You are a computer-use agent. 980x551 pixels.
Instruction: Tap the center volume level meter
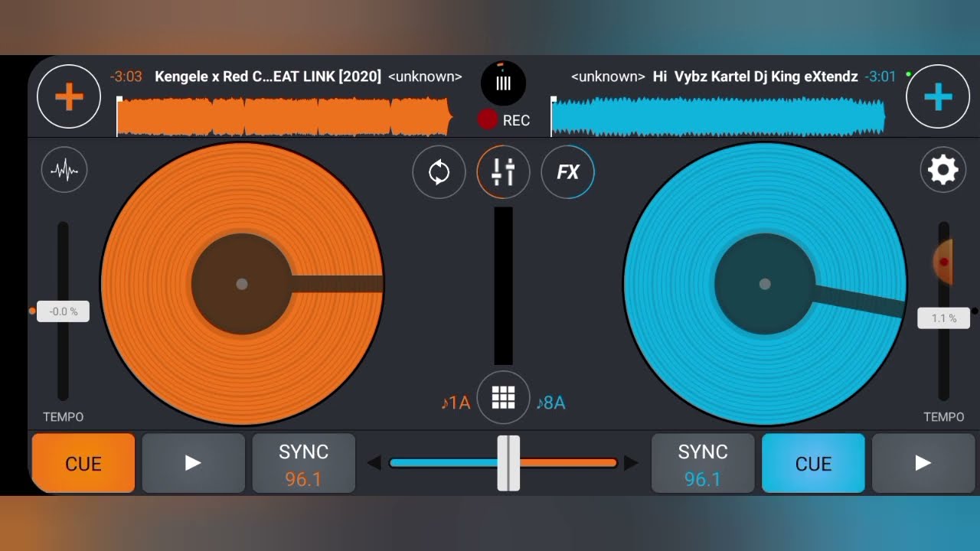[x=503, y=286]
